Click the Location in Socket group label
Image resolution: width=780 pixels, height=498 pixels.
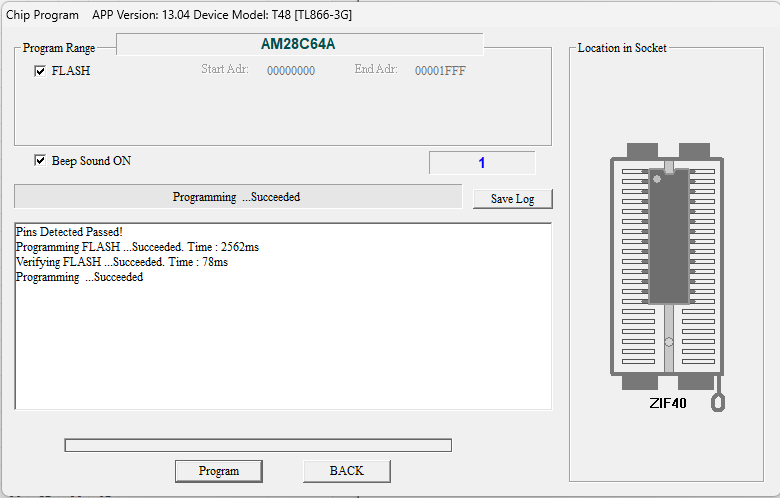coord(622,48)
